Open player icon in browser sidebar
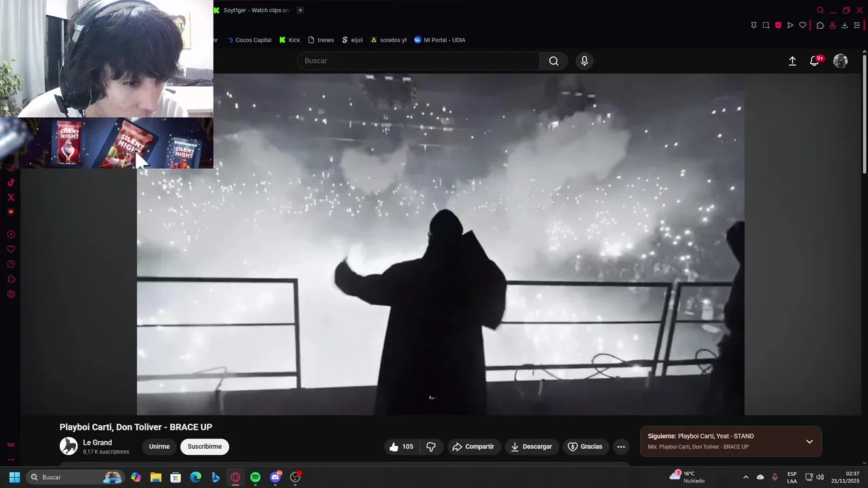 (11, 235)
